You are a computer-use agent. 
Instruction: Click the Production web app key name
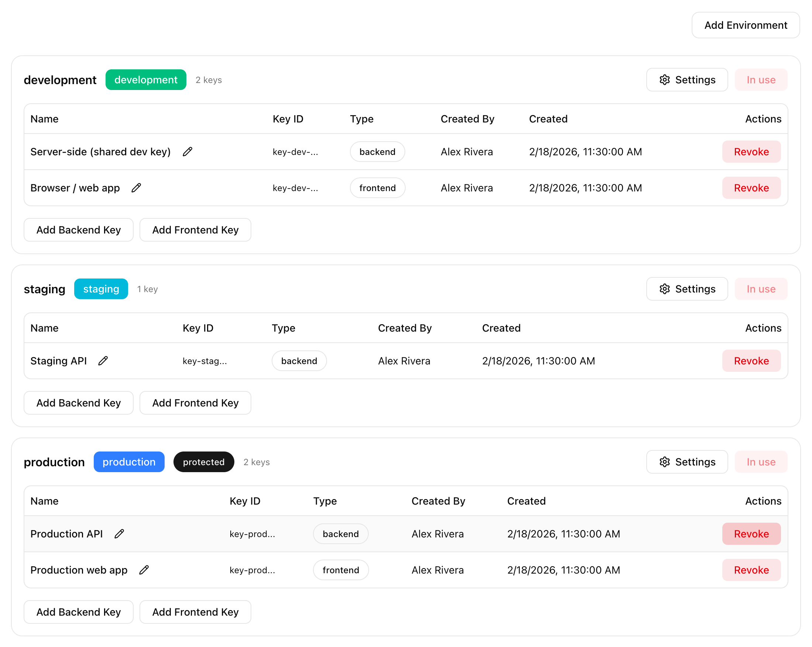pos(79,570)
